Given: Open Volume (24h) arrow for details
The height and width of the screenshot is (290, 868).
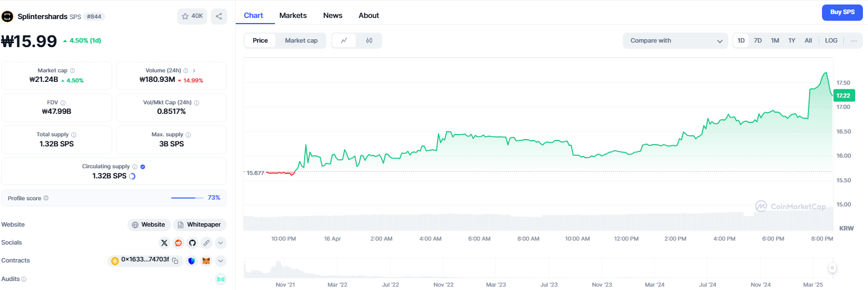Looking at the screenshot, I should point(194,71).
